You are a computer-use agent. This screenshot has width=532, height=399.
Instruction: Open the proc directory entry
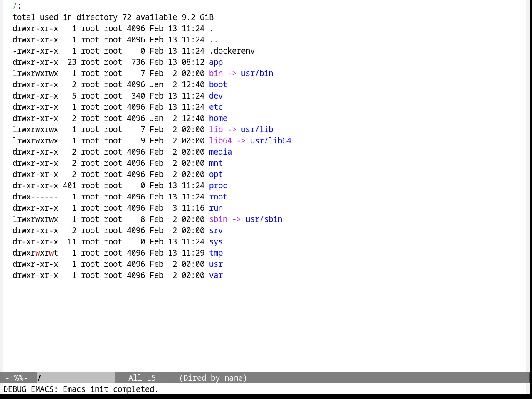coord(218,185)
